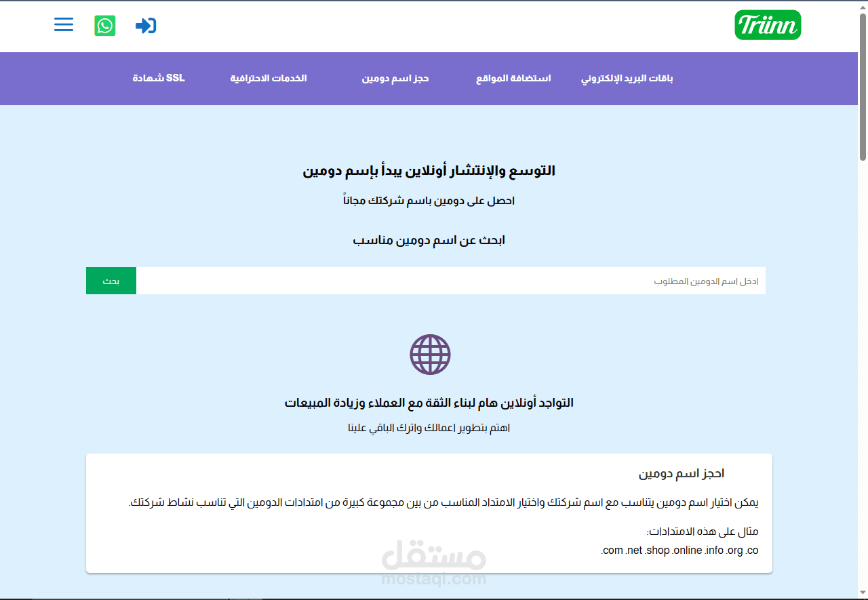Open the استضافة المواقع menu item
This screenshot has height=600, width=868.
point(513,79)
